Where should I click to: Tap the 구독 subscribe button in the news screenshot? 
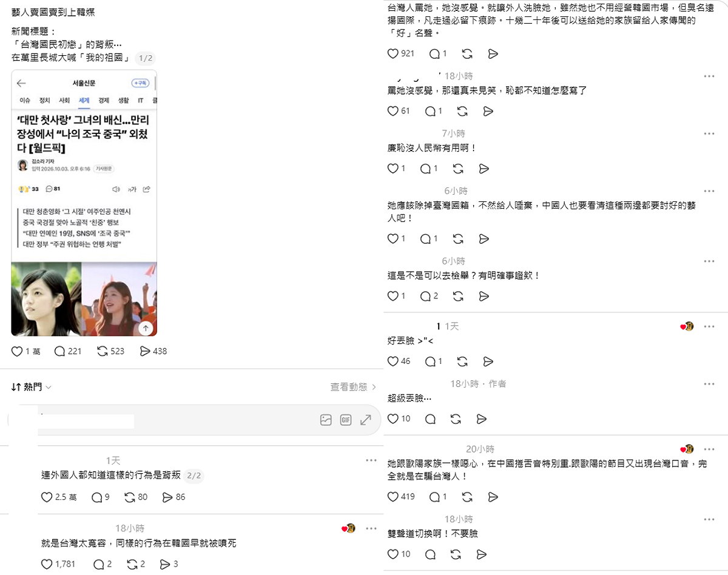pos(140,83)
